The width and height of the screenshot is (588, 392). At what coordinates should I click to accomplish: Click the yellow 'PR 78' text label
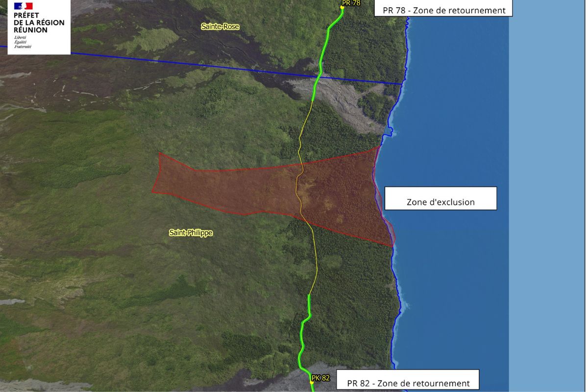[x=351, y=3]
